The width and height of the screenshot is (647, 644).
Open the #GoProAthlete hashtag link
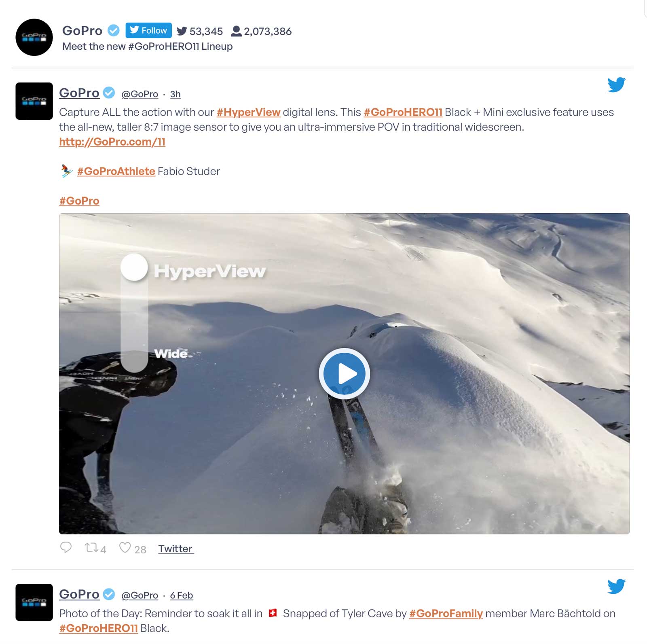(x=116, y=171)
